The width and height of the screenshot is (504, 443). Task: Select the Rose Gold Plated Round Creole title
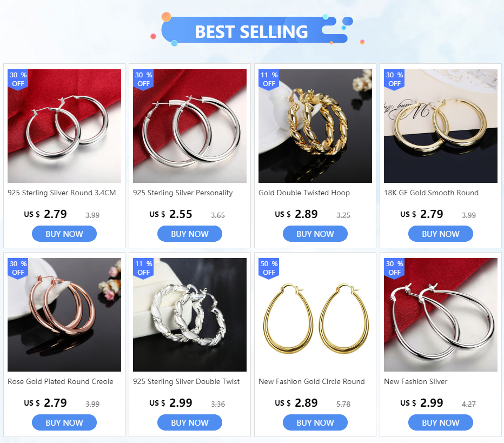(x=61, y=381)
